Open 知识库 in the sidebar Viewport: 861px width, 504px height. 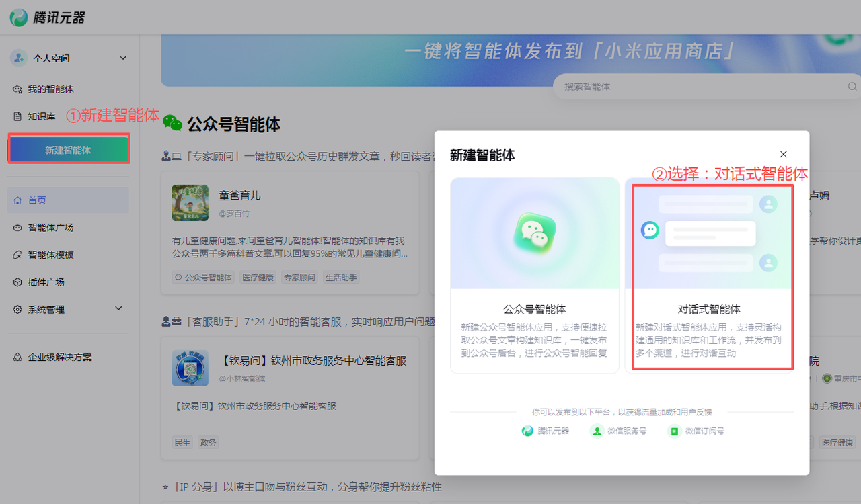pyautogui.click(x=42, y=116)
